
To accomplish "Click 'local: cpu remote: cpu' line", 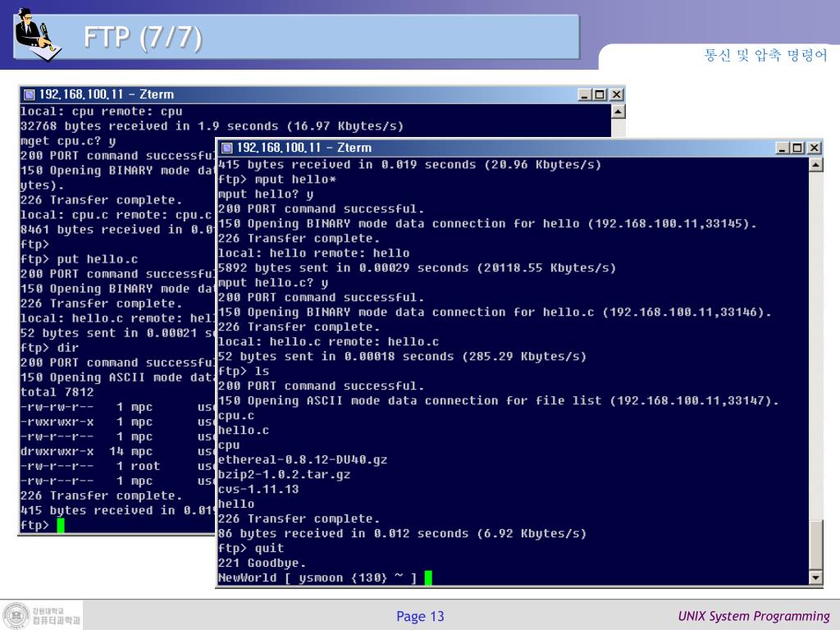I will coord(101,112).
